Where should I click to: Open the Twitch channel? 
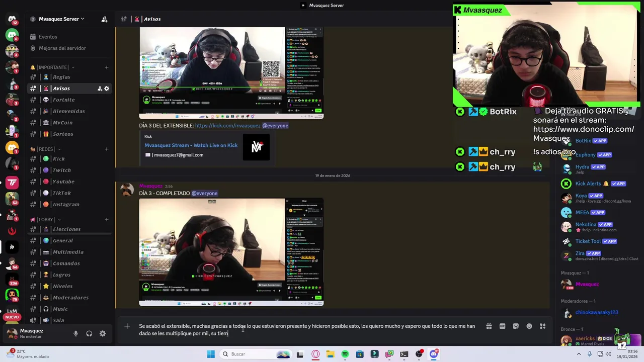click(68, 170)
